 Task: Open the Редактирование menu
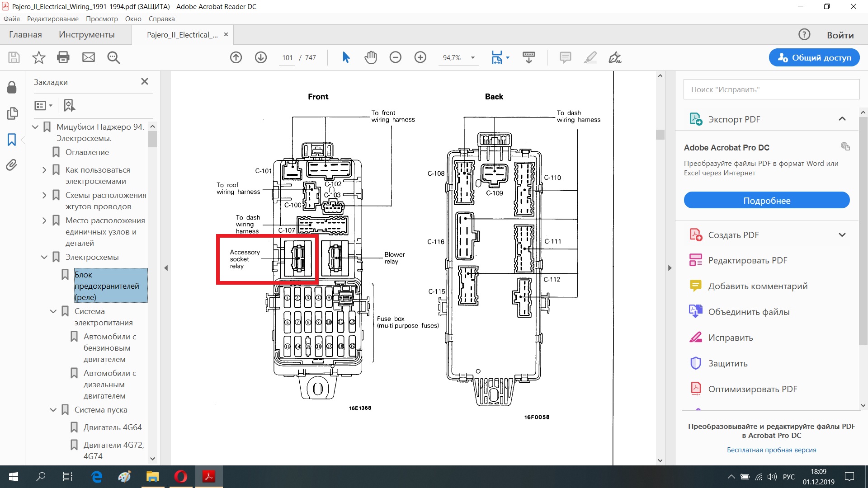click(x=53, y=19)
